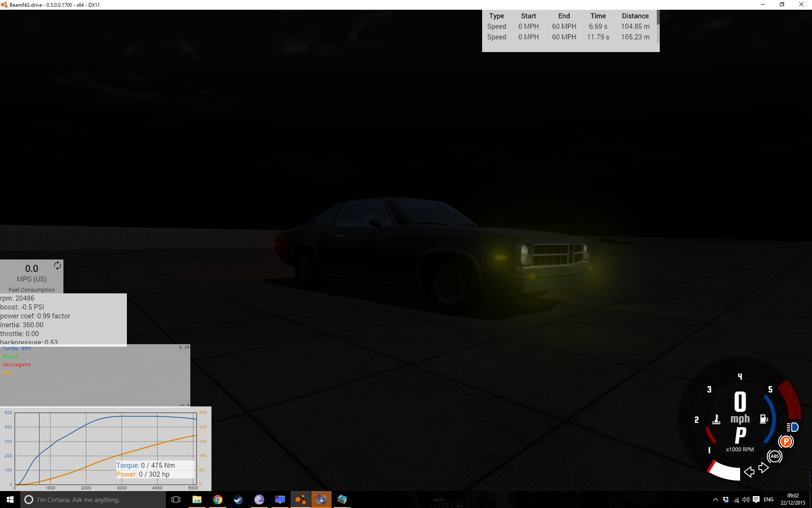Click the left turn signal arrow
The image size is (812, 508).
coord(749,472)
